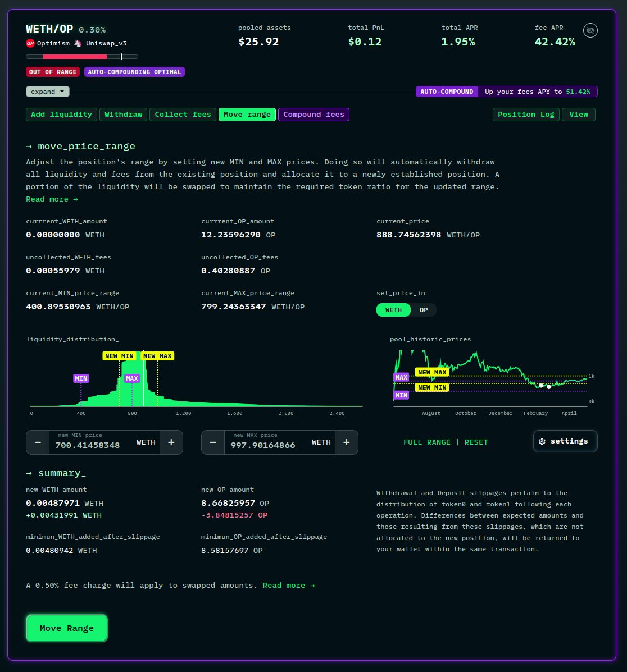Click the Optimism network logo icon

[x=30, y=43]
